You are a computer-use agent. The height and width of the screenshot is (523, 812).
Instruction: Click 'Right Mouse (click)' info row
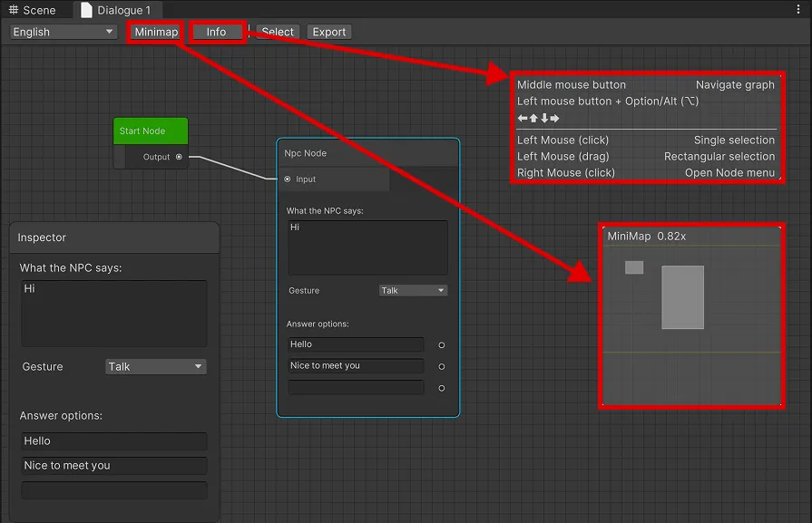click(x=565, y=173)
